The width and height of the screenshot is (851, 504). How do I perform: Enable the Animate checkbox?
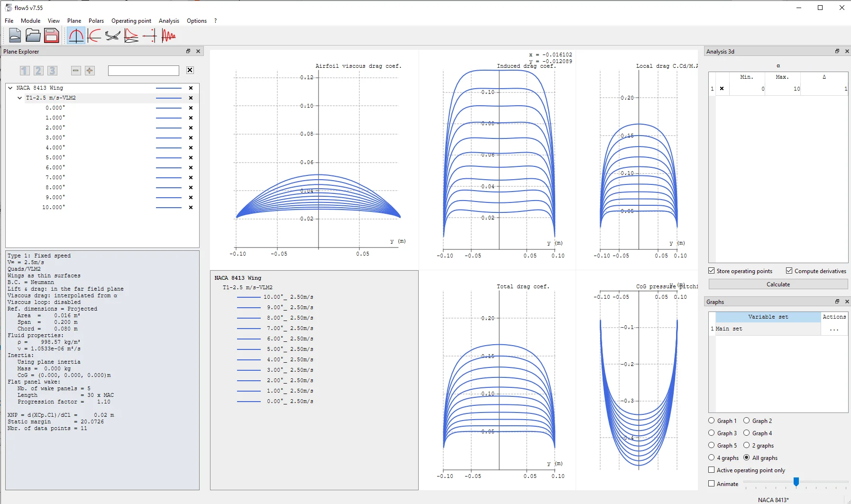coord(723,484)
